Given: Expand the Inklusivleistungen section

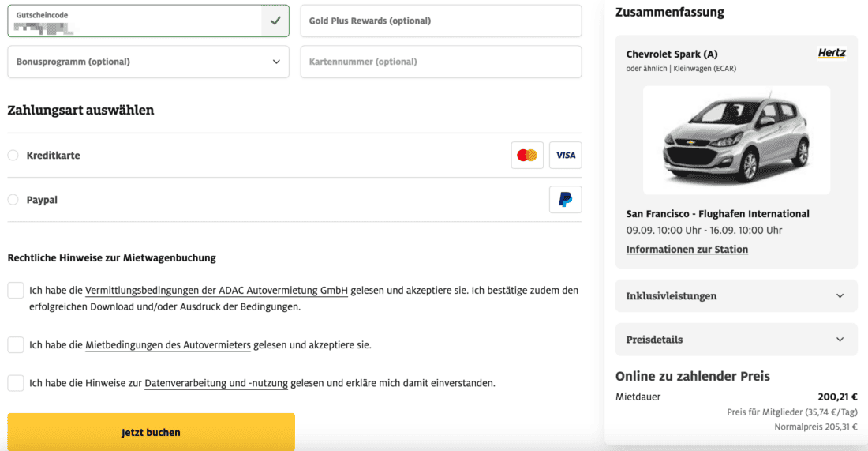Looking at the screenshot, I should 735,296.
